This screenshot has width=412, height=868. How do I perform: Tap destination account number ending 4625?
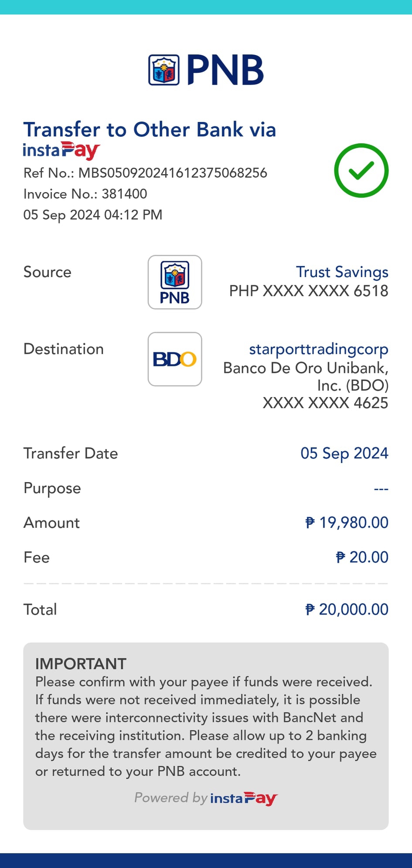coord(325,403)
